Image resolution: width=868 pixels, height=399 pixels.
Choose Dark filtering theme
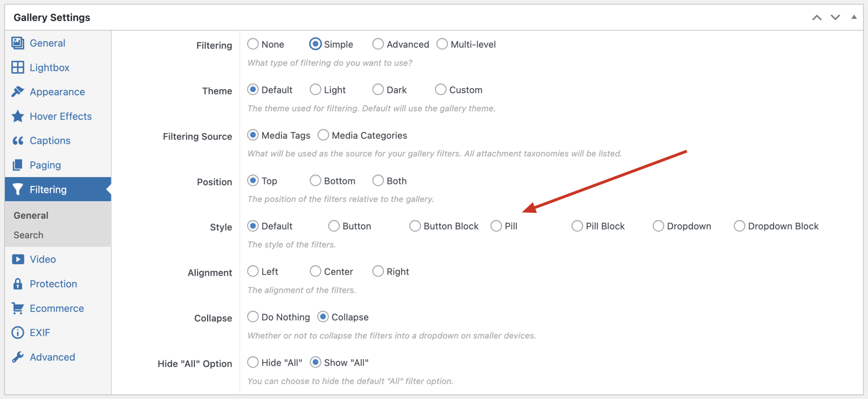point(378,89)
